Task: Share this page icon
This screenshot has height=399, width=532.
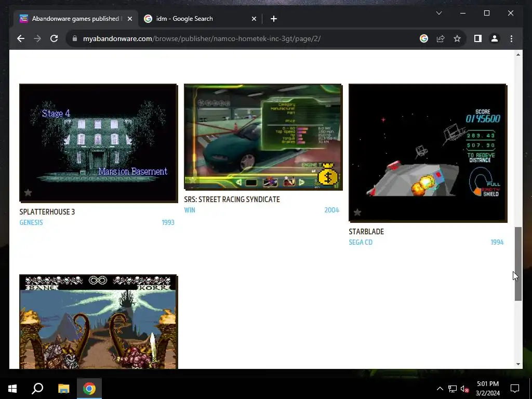Action: point(441,38)
